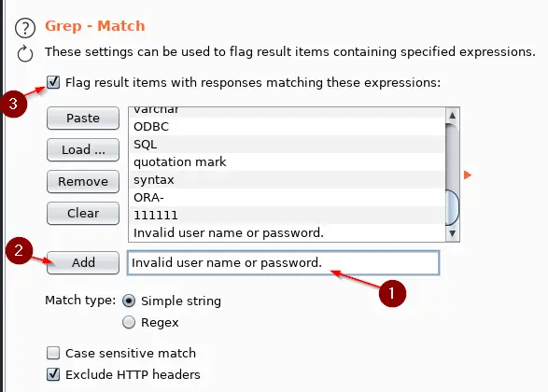Click the Paste button
Image resolution: width=548 pixels, height=392 pixels.
click(83, 119)
